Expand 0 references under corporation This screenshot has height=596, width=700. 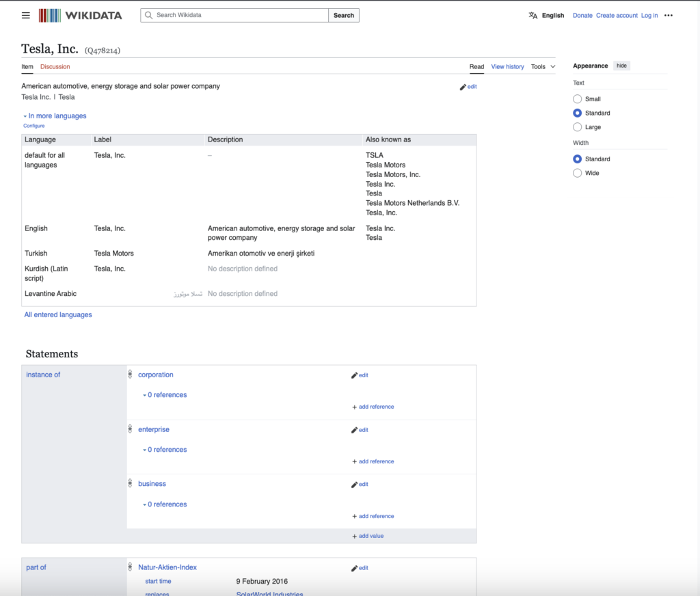[165, 394]
